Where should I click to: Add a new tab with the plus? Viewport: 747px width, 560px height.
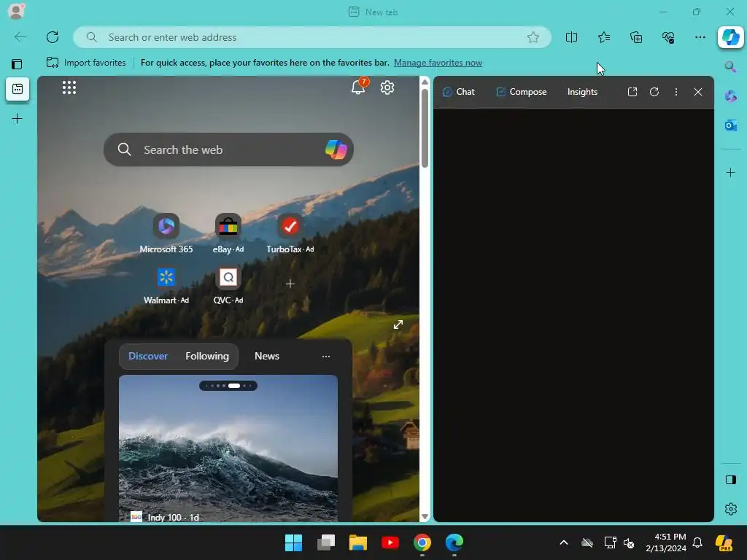click(x=18, y=119)
